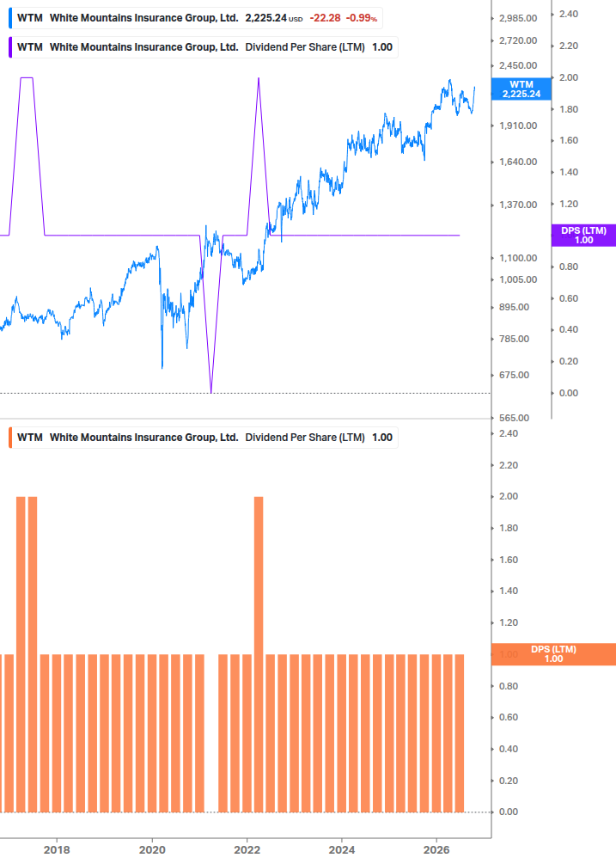
Task: Click the 2,720.00 price axis label
Action: [x=518, y=40]
